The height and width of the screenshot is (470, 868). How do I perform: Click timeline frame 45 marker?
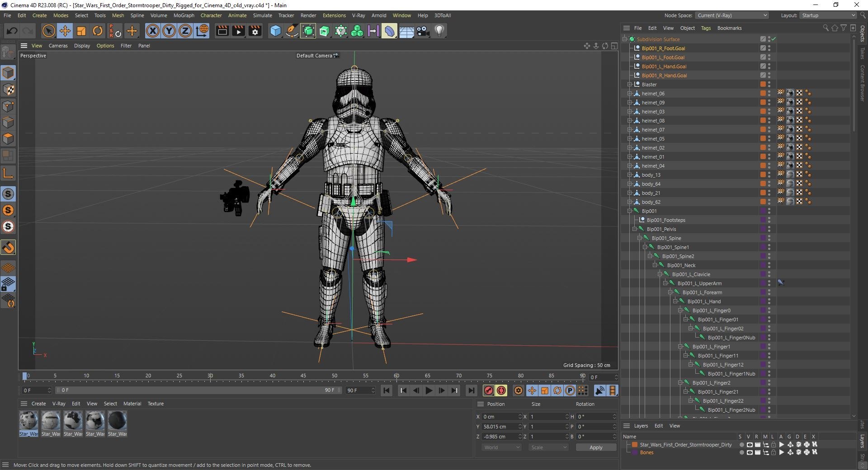[303, 376]
